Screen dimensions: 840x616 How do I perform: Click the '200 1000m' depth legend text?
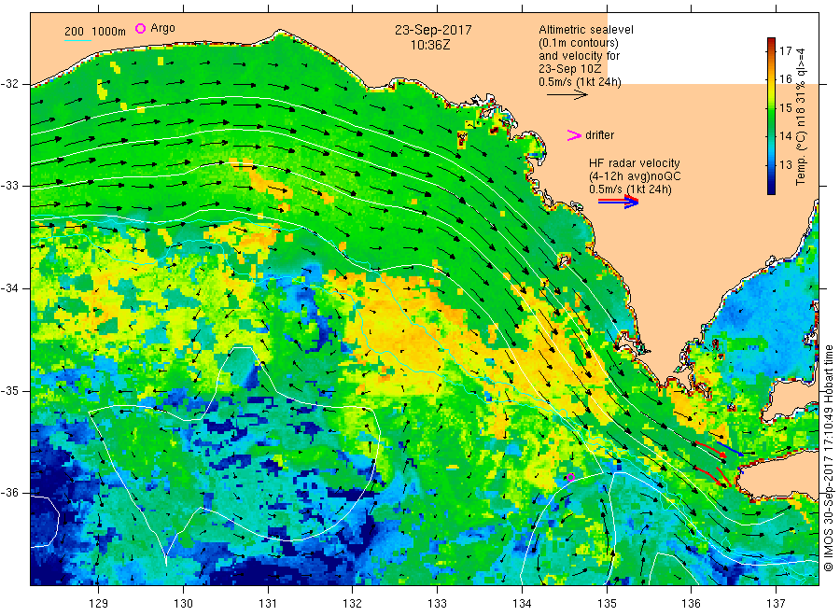[95, 32]
